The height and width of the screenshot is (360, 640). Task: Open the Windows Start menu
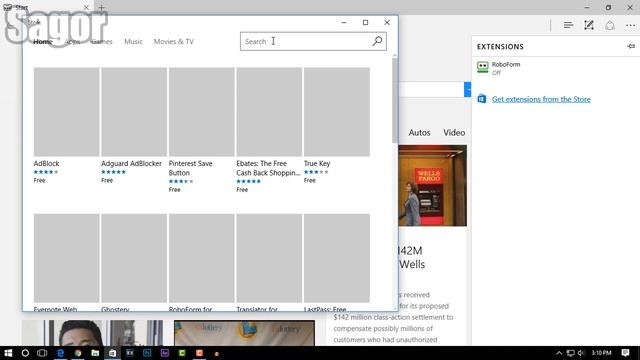8,353
